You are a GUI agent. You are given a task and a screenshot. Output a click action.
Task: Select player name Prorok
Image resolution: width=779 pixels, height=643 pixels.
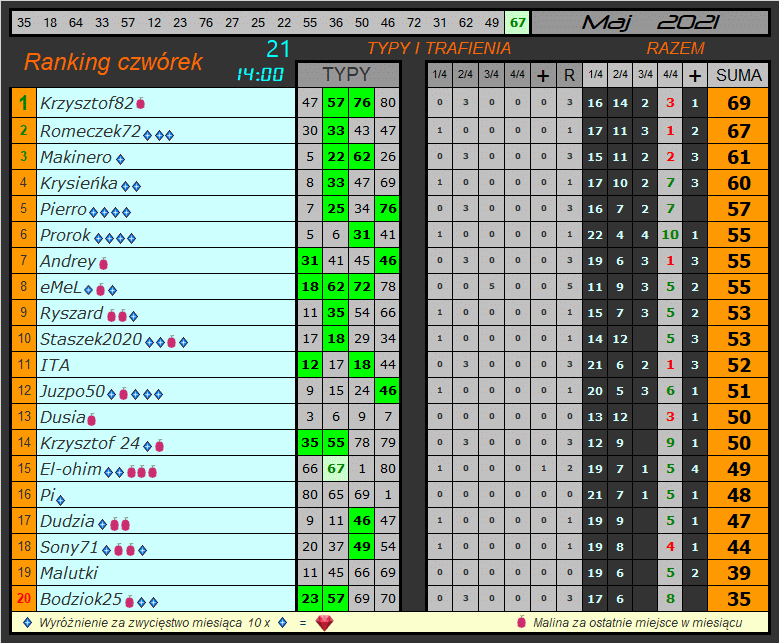[x=65, y=235]
